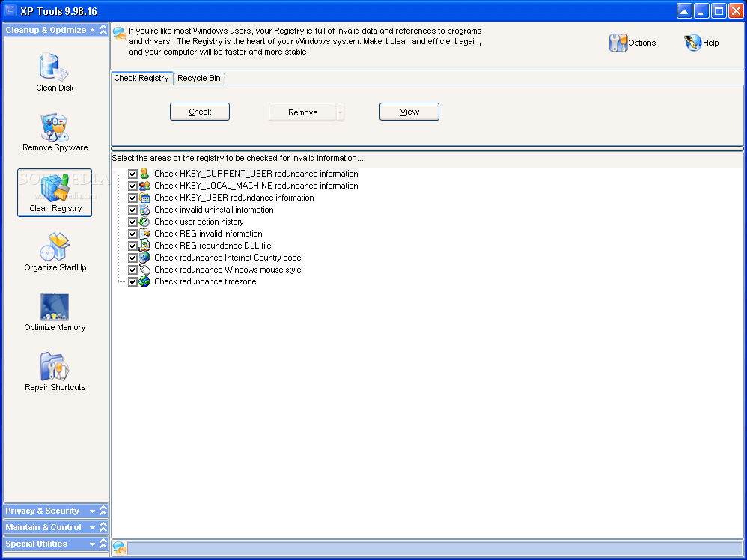The image size is (747, 560).
Task: Select 'Check user action history' text
Action: (x=198, y=222)
